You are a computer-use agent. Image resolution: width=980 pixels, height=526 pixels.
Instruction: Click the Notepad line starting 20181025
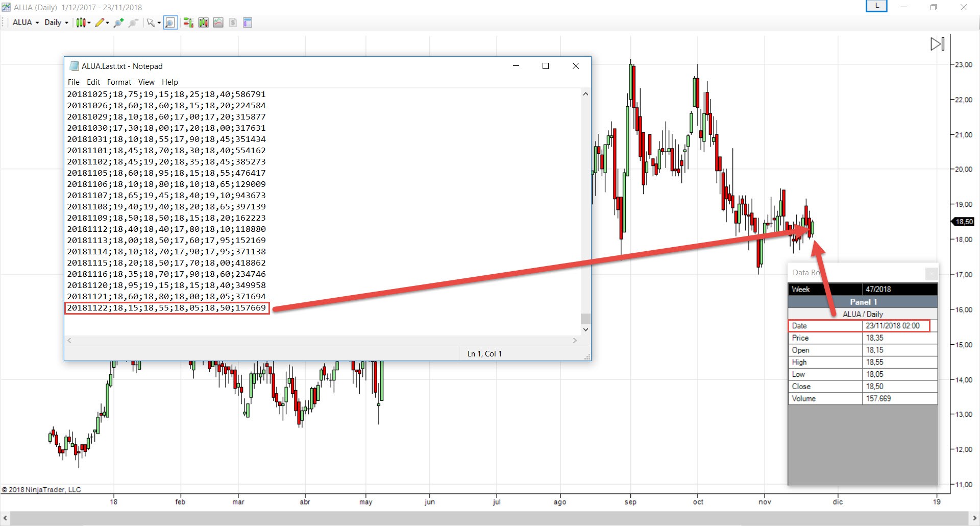(166, 94)
